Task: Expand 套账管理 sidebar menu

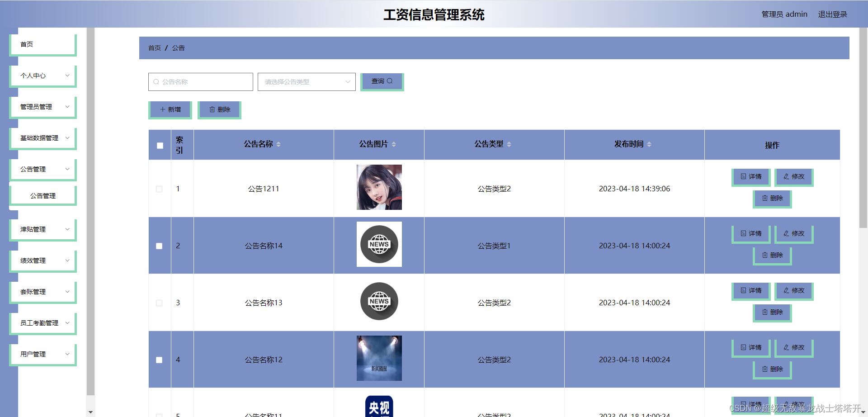Action: click(43, 292)
